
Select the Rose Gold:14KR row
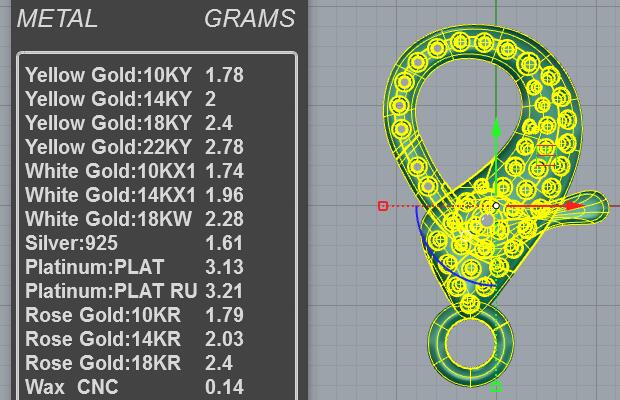coord(134,339)
